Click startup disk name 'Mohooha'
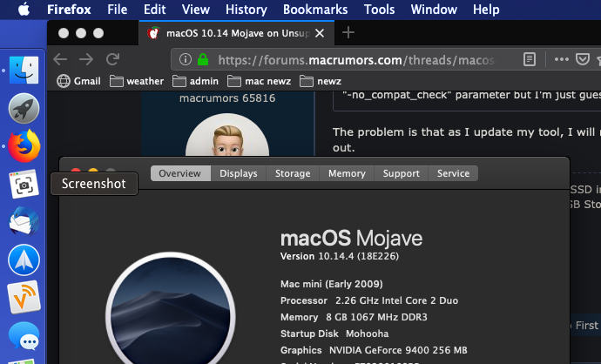 pyautogui.click(x=368, y=334)
